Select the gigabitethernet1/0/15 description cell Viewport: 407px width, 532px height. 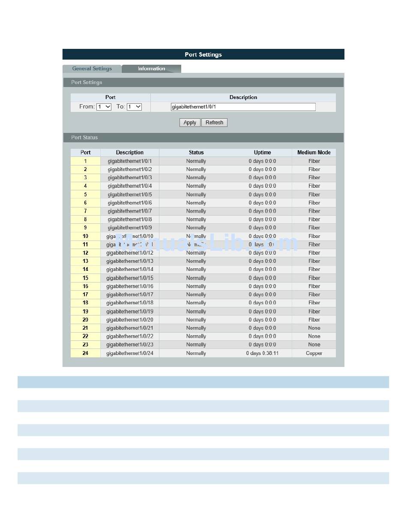(x=130, y=278)
